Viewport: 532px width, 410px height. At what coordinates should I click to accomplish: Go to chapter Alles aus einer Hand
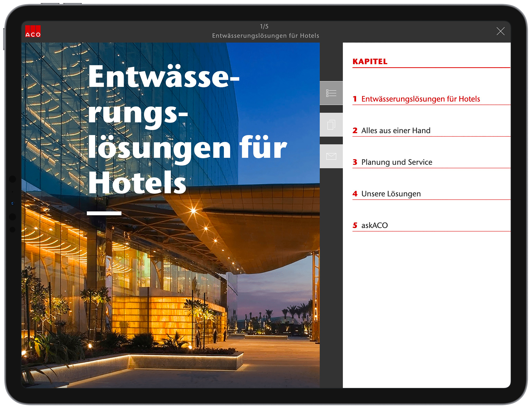(x=396, y=131)
